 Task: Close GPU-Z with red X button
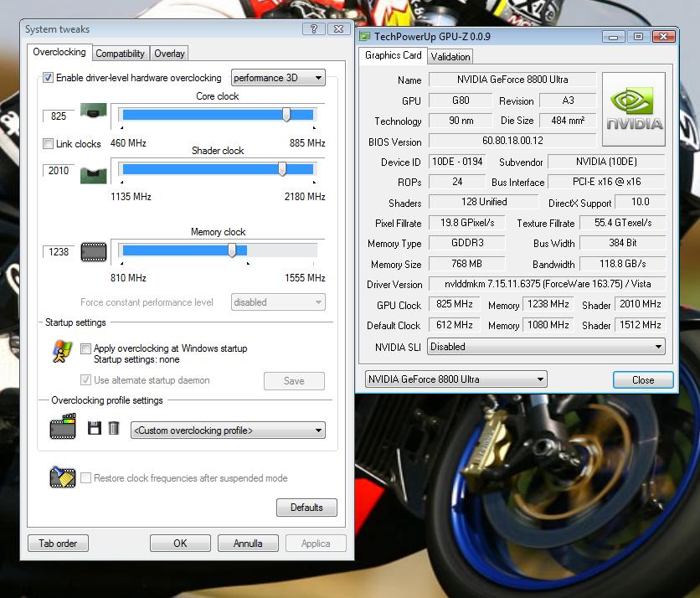pyautogui.click(x=663, y=37)
